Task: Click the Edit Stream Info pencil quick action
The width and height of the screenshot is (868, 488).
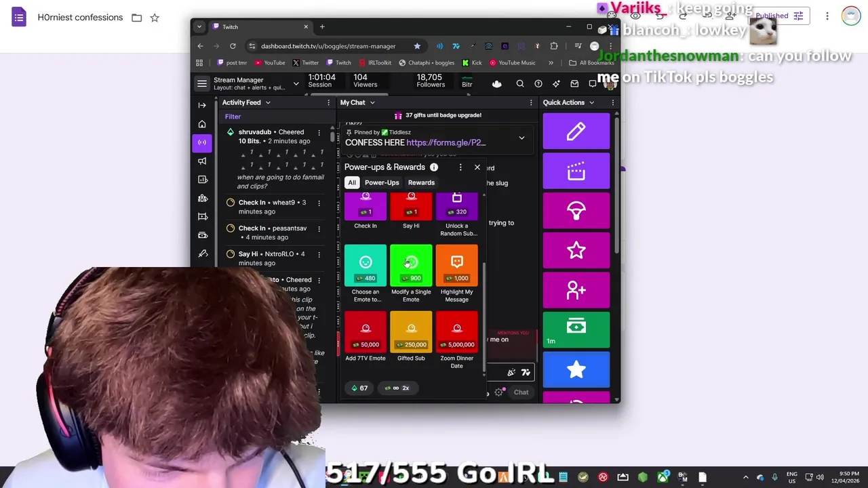Action: point(576,131)
